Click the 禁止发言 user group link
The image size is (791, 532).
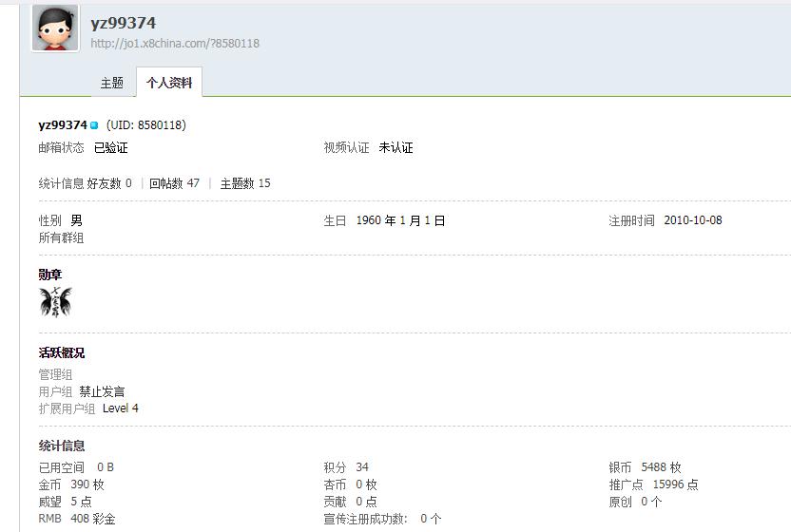pyautogui.click(x=102, y=391)
